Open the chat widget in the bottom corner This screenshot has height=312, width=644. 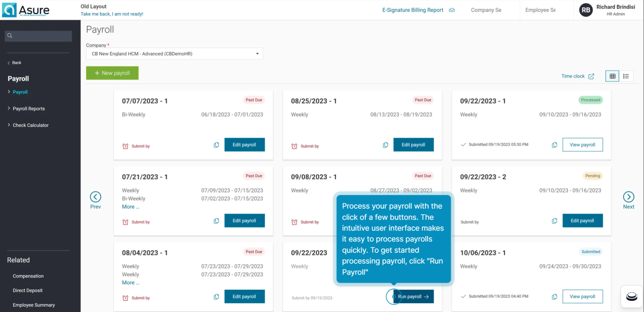point(631,297)
